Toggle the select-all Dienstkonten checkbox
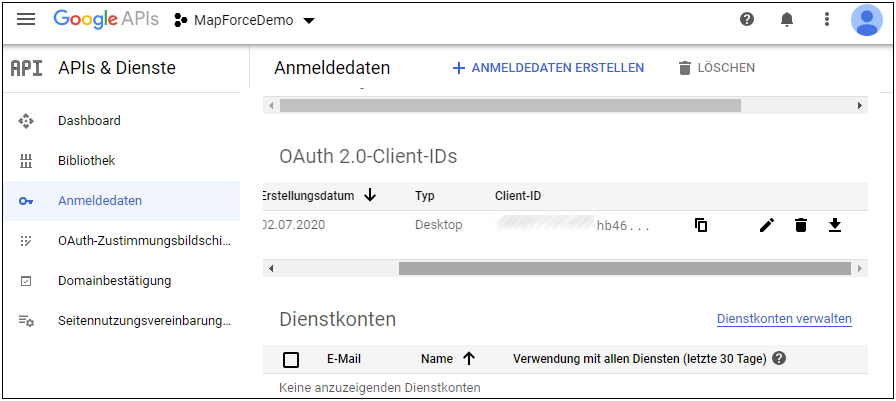Viewport: 896px width, 401px height. [x=292, y=359]
